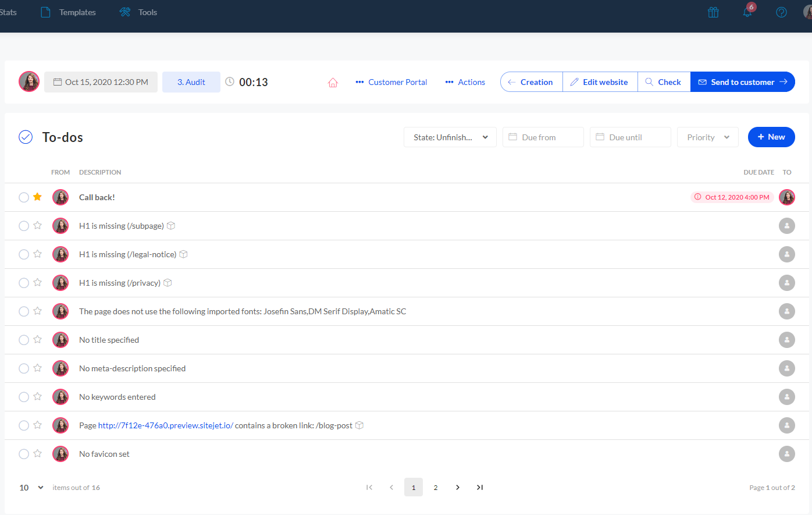Click the pink home icon
This screenshot has width=812, height=515.
[x=333, y=83]
